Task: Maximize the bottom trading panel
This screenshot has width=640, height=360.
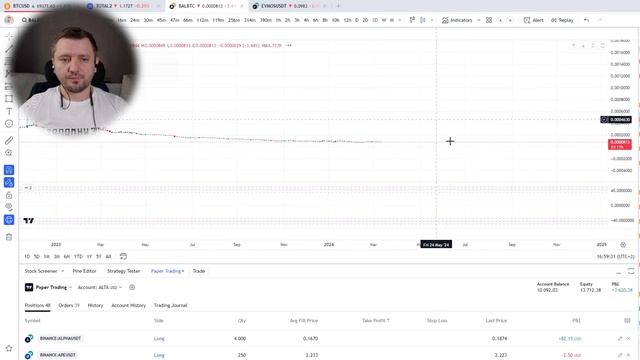Action: 631,271
